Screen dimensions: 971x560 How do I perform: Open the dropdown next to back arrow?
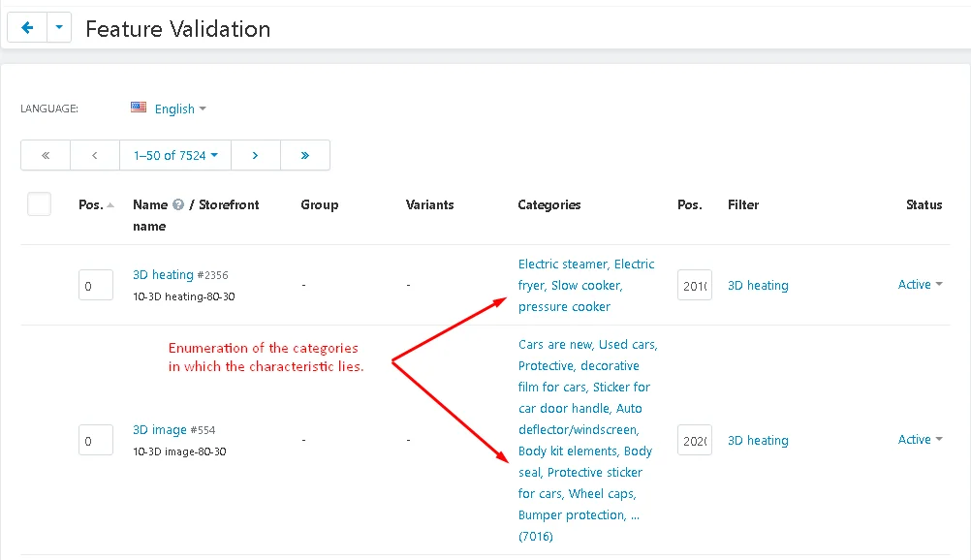(x=58, y=28)
